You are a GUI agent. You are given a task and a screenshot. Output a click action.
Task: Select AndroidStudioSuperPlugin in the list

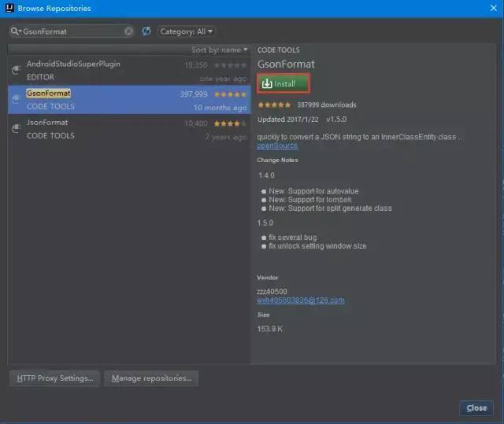point(129,70)
